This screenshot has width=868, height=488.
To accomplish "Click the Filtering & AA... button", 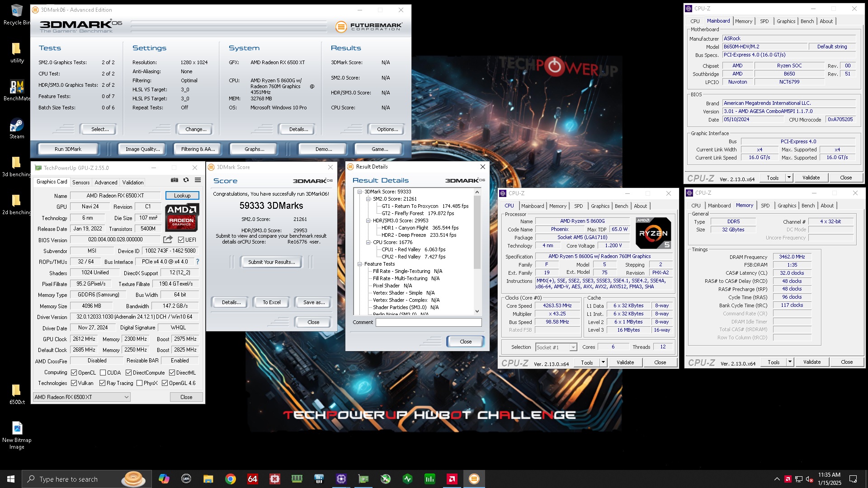I will (198, 149).
